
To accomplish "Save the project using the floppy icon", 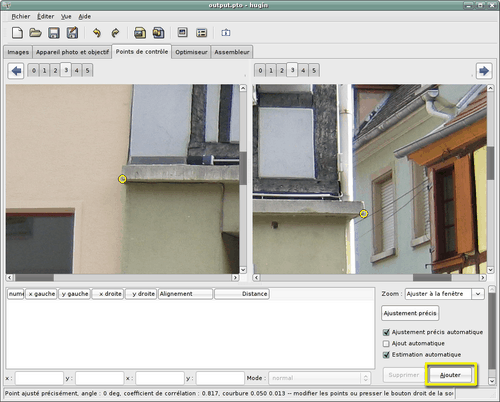I will [x=54, y=33].
